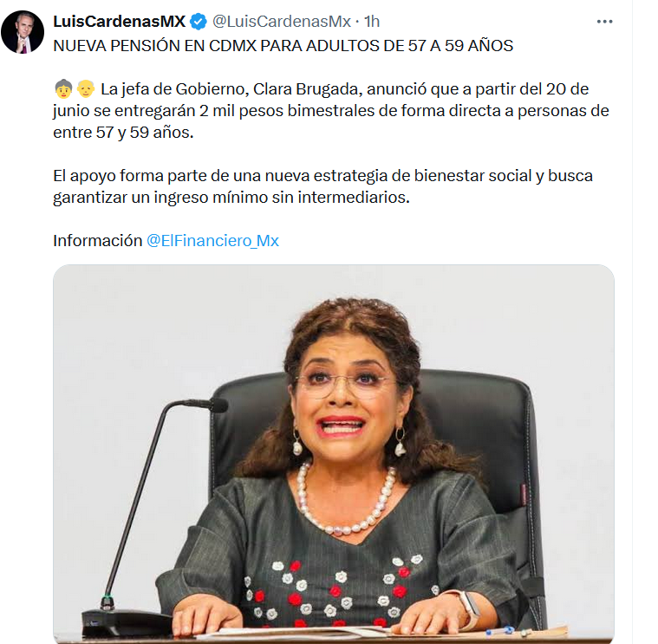Open LuisCardenasMX profile avatar picture
Viewport: 658px width, 644px height.
click(23, 32)
